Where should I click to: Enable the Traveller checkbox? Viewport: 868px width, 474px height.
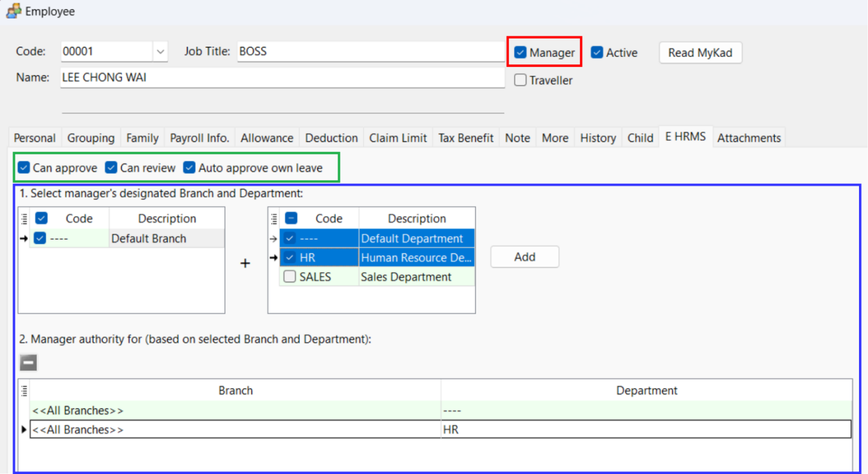click(520, 80)
